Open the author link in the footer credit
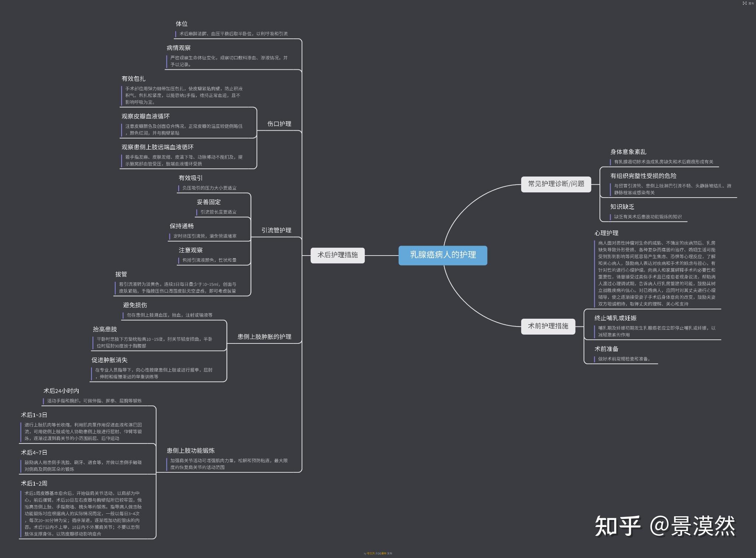Viewport: 756px width, 558px height. pos(370,553)
